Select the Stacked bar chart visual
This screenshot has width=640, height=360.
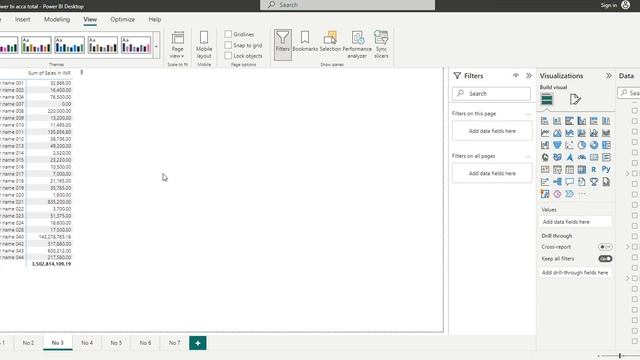click(x=545, y=121)
